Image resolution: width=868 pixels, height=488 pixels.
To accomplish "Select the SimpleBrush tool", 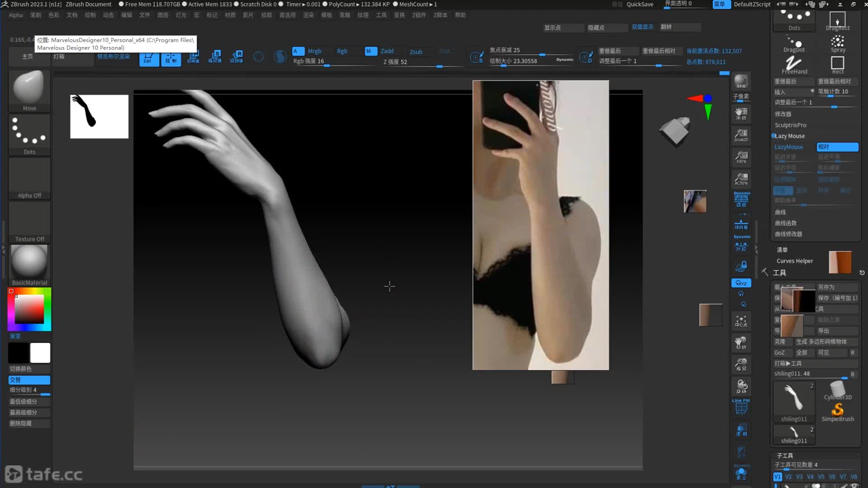I will pos(837,412).
